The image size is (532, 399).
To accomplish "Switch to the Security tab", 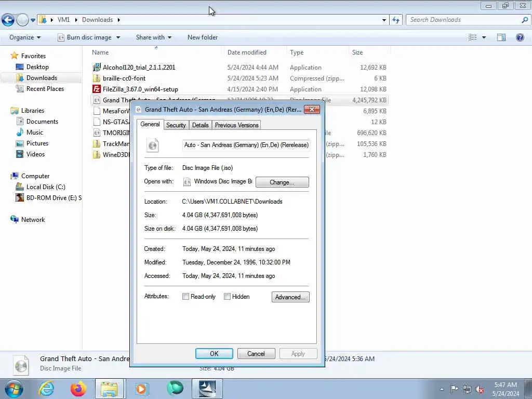I will pos(176,125).
